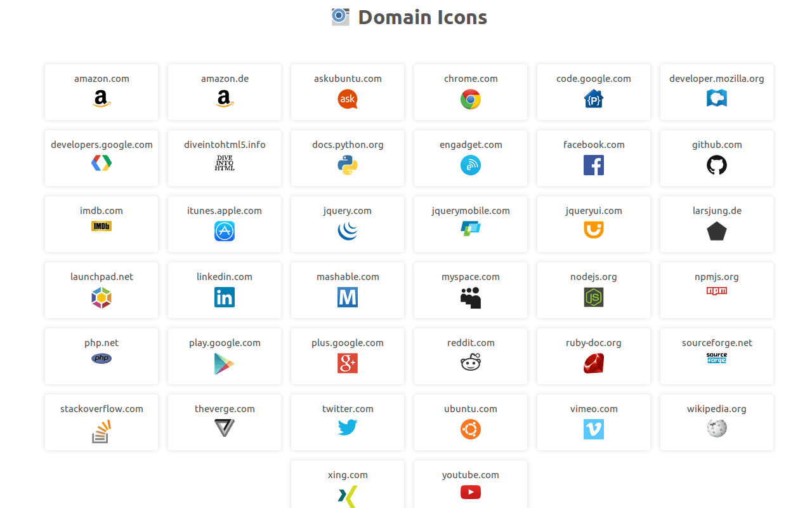This screenshot has height=508, width=812.
Task: Click the Chrome browser logo icon
Action: click(x=471, y=99)
